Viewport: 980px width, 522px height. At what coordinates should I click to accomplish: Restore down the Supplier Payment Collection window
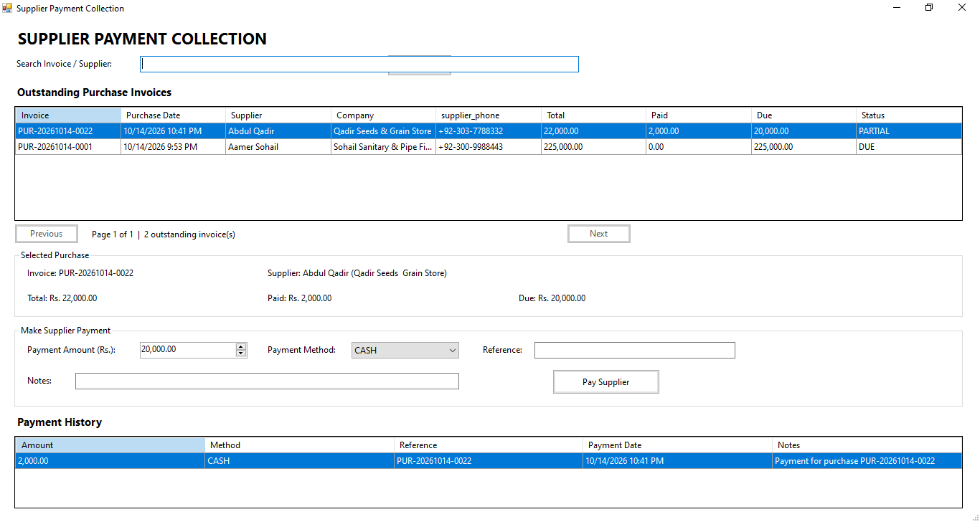tap(929, 8)
